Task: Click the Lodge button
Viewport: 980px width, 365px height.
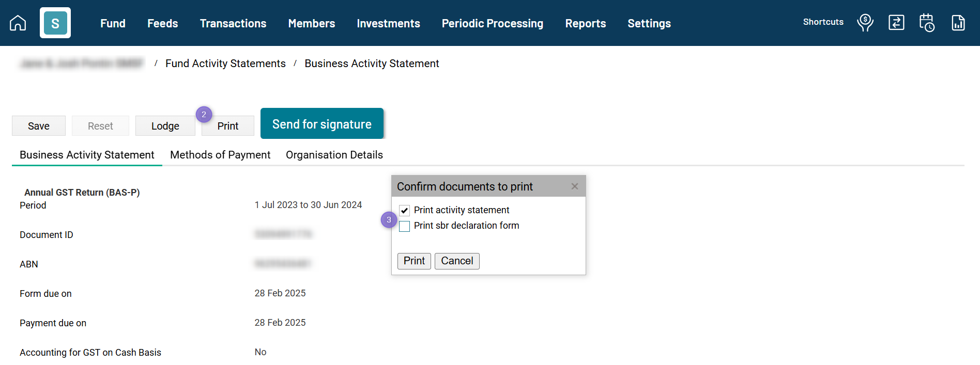Action: 165,125
